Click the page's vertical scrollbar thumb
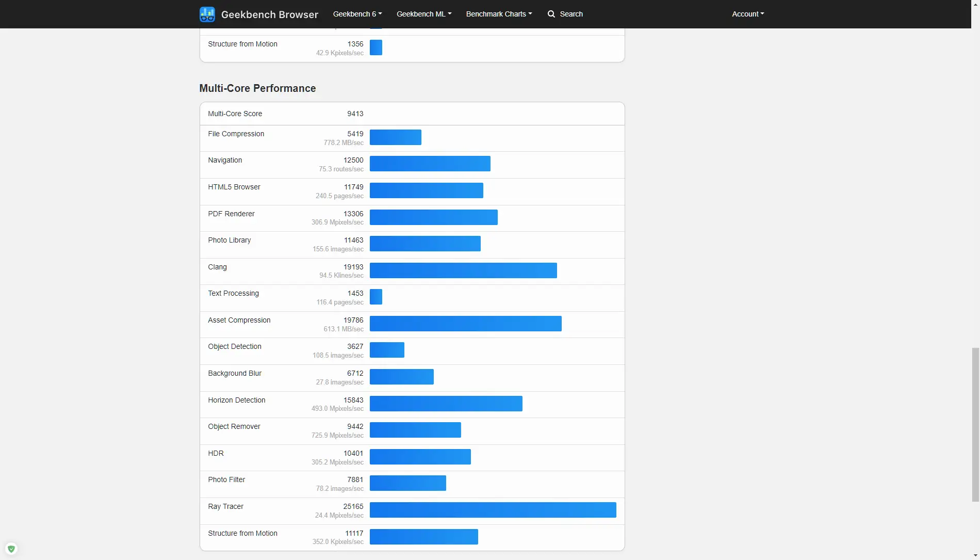The image size is (980, 560). pos(975,425)
